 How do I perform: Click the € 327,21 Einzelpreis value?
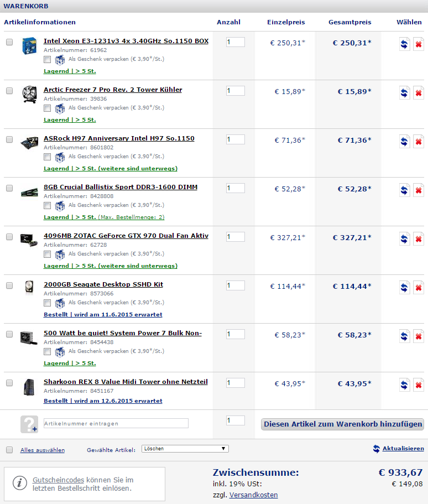coord(288,238)
